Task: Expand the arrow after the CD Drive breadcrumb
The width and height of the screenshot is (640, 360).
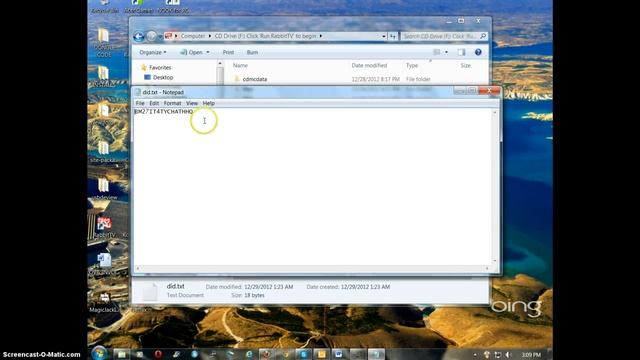Action: (321, 36)
